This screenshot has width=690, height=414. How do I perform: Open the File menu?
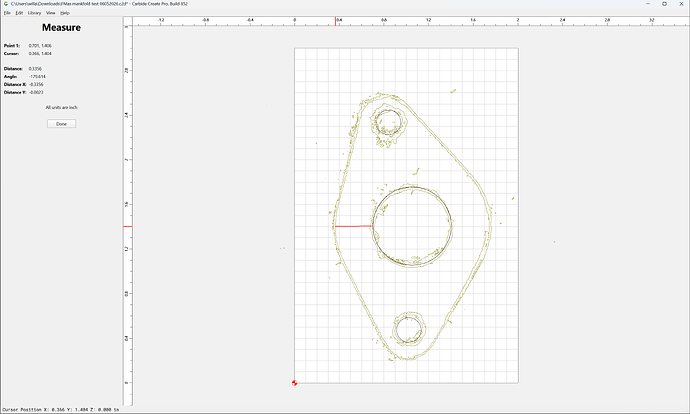pos(7,13)
